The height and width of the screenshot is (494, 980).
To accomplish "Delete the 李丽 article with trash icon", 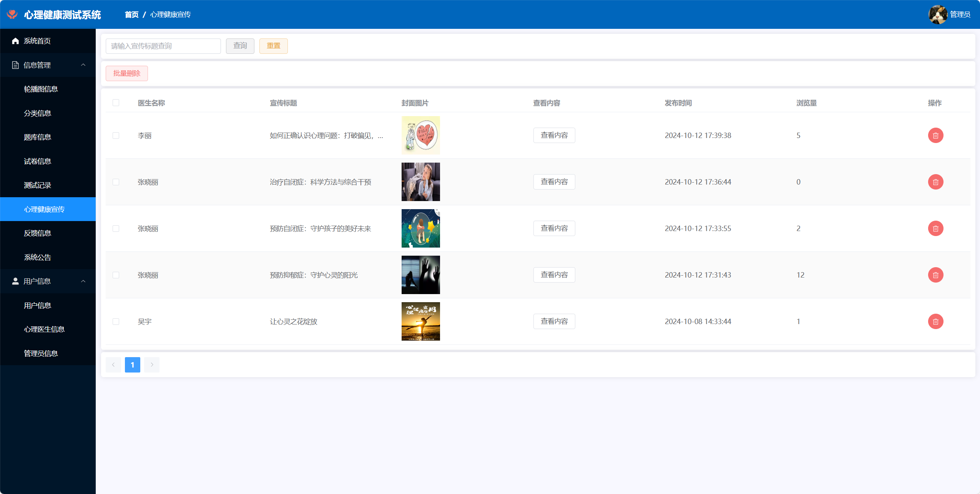I will pos(935,135).
